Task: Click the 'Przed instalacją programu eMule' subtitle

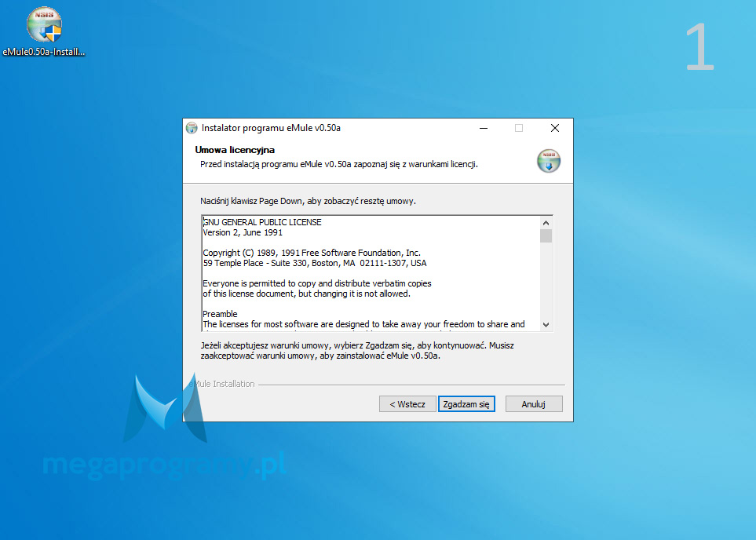Action: [x=339, y=164]
